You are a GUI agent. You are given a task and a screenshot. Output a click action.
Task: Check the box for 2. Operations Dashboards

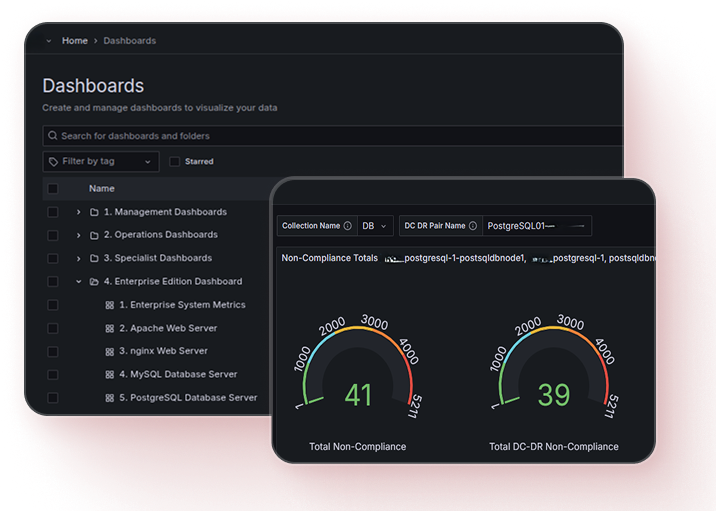(53, 235)
